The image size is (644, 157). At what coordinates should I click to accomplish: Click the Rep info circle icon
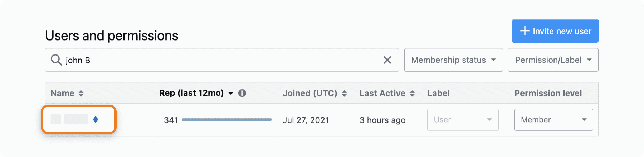242,93
